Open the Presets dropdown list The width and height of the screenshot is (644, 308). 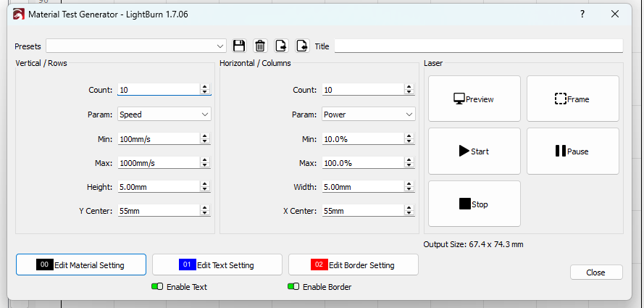coord(136,46)
